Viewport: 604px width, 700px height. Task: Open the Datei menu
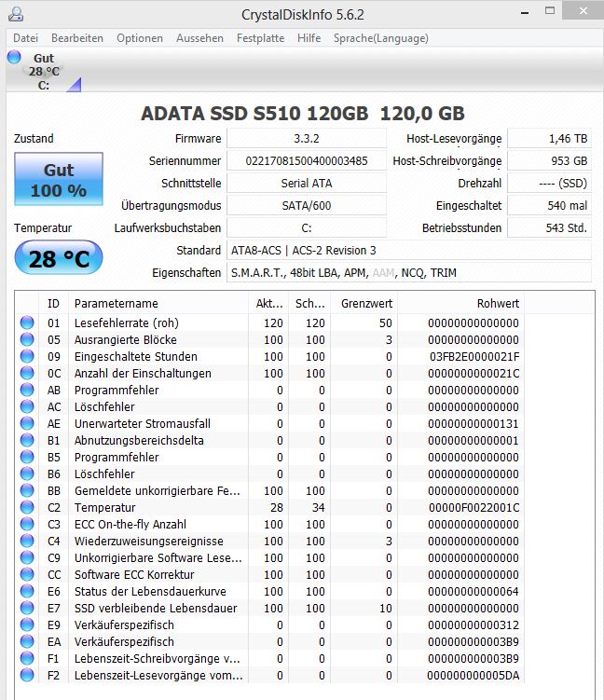pyautogui.click(x=25, y=38)
